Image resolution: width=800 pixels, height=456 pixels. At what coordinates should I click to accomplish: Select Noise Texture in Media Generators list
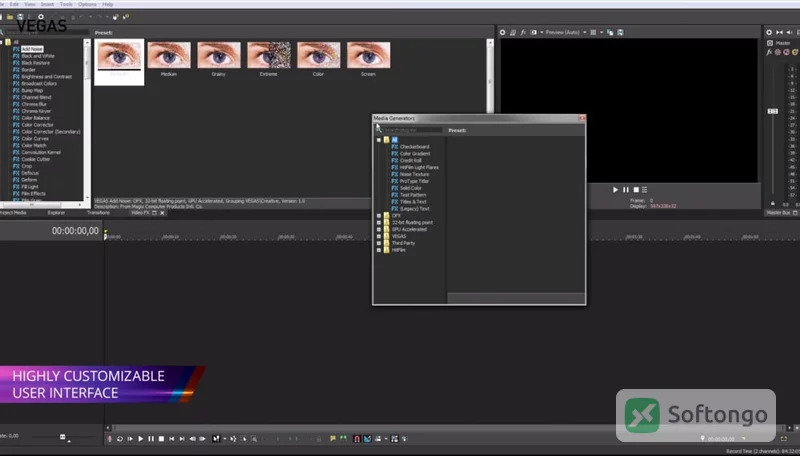(414, 174)
